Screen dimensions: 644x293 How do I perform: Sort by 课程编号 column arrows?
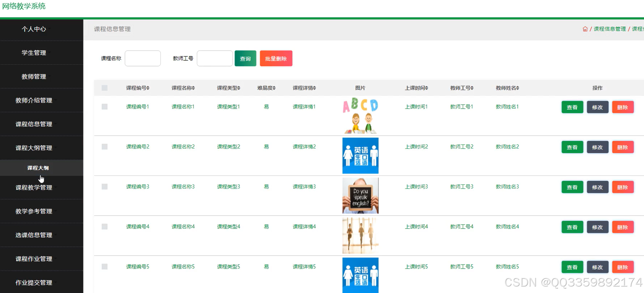(x=148, y=88)
